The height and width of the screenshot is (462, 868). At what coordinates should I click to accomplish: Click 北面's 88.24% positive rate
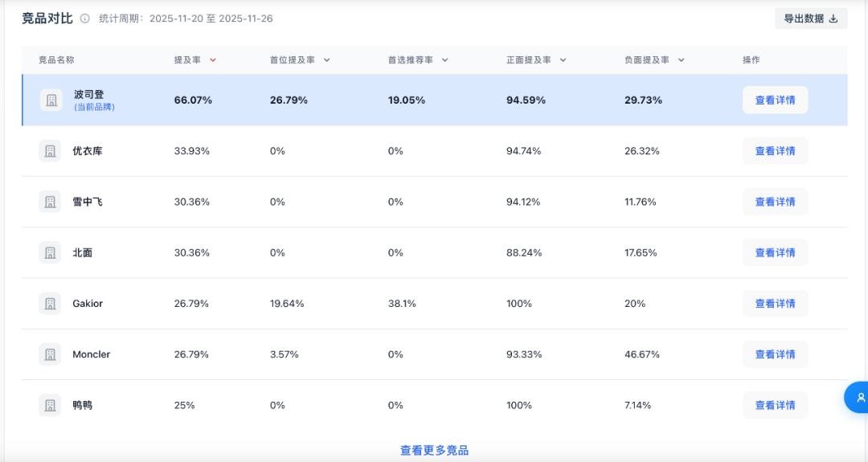click(x=524, y=253)
